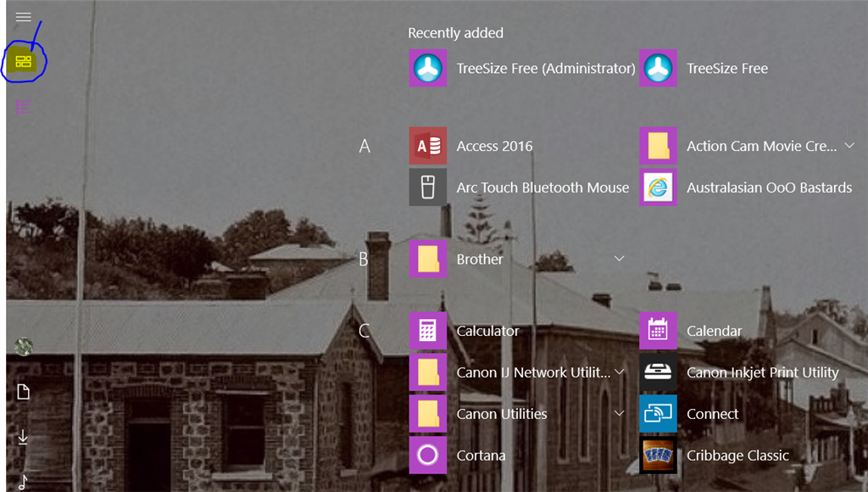Open the user account avatar
This screenshot has height=492, width=868.
pos(23,347)
